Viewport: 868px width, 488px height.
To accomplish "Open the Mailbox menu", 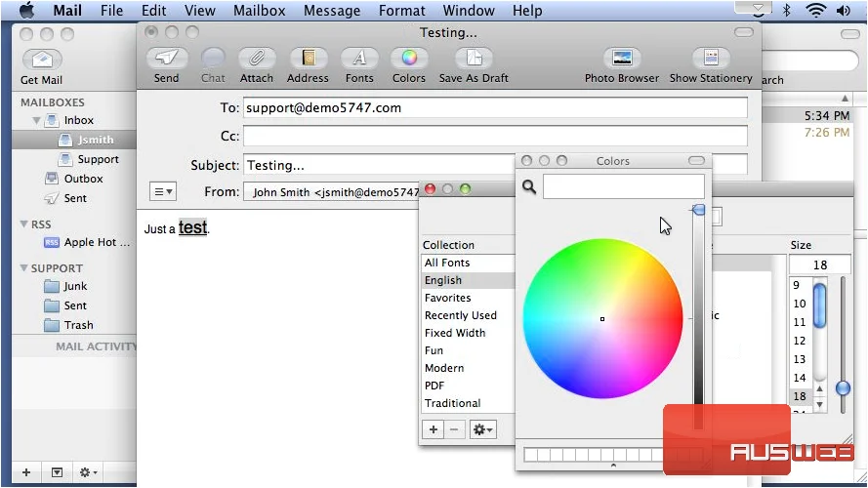I will pyautogui.click(x=259, y=11).
